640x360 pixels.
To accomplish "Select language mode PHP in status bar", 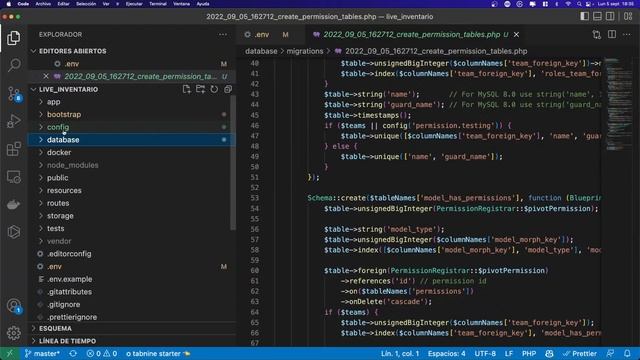I will (x=529, y=353).
